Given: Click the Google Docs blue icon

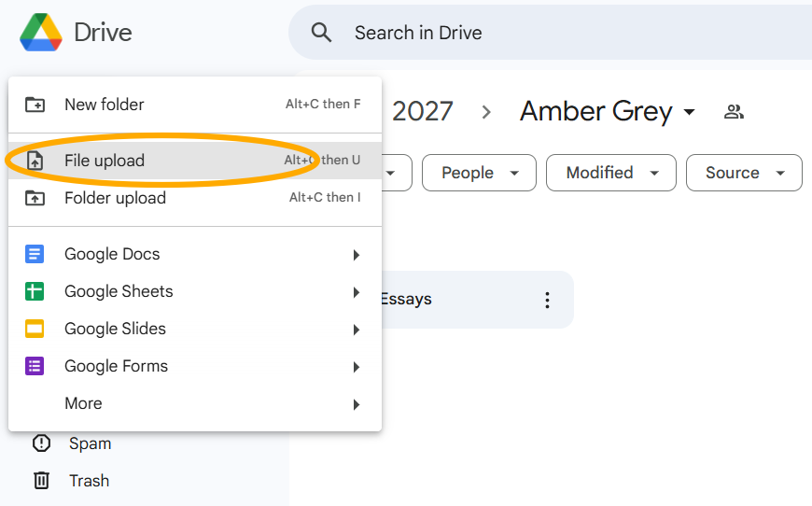Looking at the screenshot, I should (x=35, y=254).
